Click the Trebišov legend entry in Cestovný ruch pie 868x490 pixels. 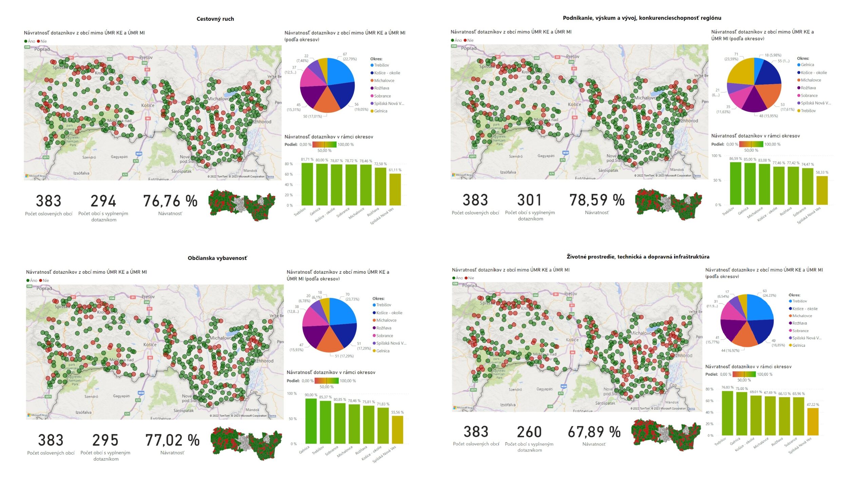pos(380,65)
